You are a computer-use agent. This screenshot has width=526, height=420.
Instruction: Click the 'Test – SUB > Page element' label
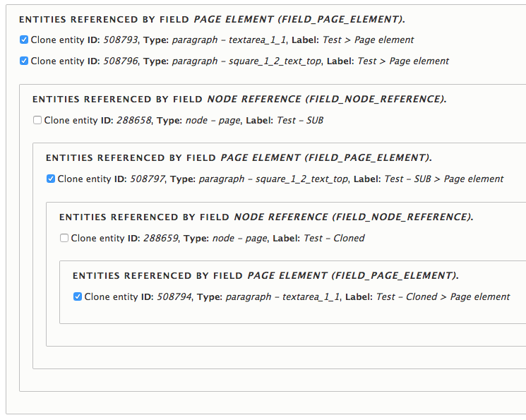tap(444, 179)
